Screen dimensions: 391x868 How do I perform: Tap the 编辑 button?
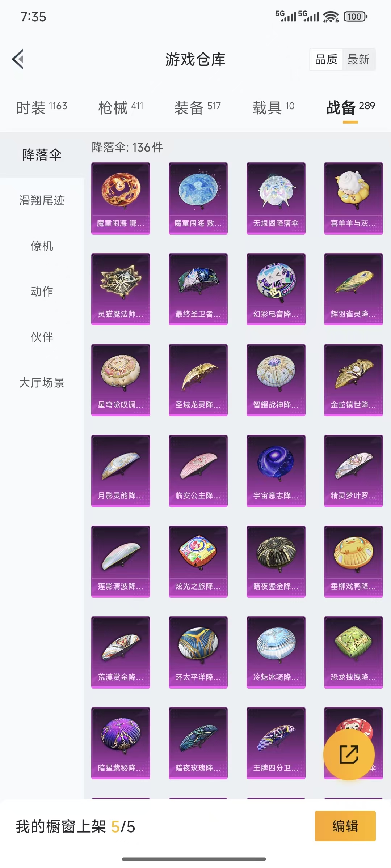point(345,826)
